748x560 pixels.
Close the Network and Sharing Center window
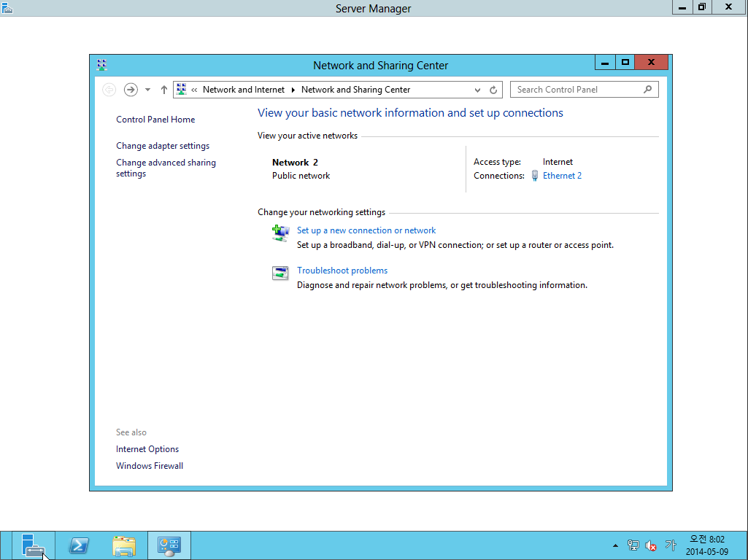pyautogui.click(x=651, y=63)
